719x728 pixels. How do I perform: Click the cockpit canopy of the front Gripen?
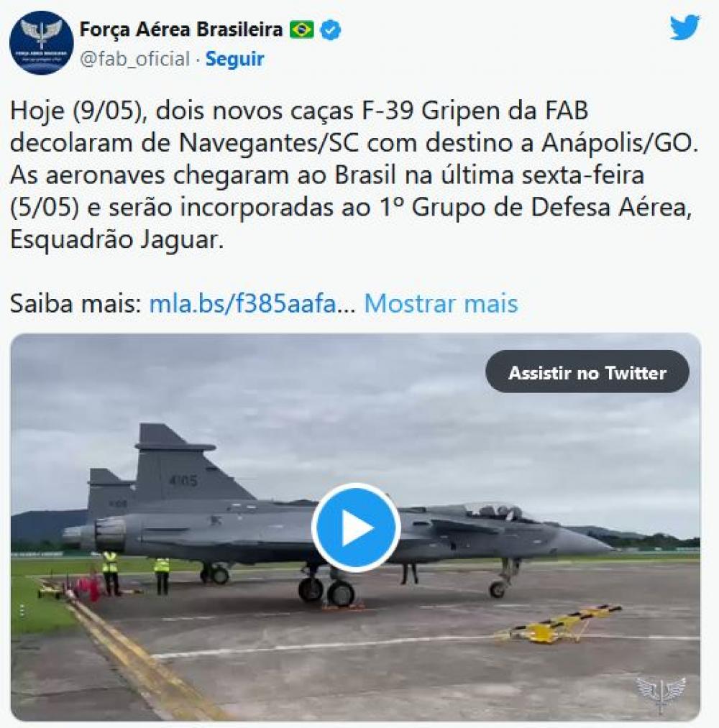(497, 512)
